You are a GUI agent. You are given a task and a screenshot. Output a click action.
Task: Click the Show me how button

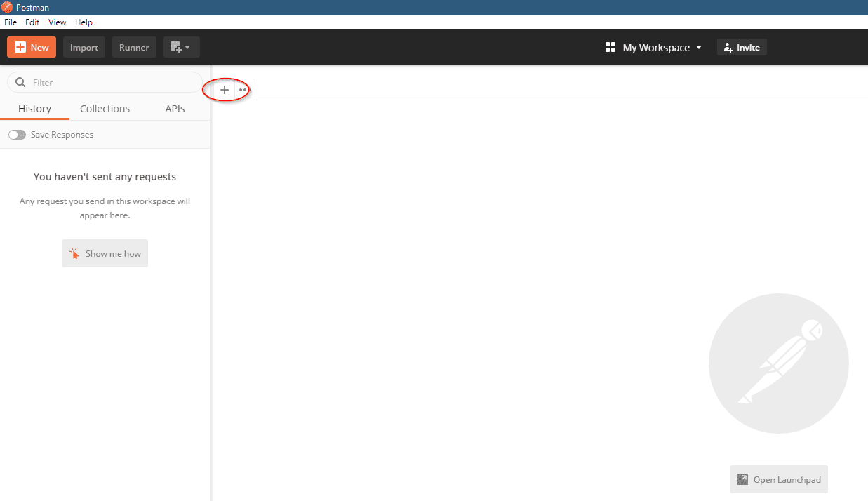pos(105,253)
